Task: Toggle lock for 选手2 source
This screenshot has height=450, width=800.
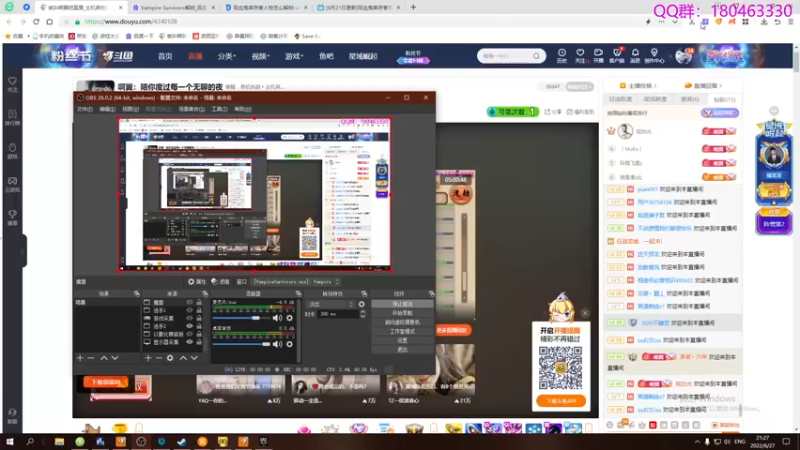Action: point(199,326)
